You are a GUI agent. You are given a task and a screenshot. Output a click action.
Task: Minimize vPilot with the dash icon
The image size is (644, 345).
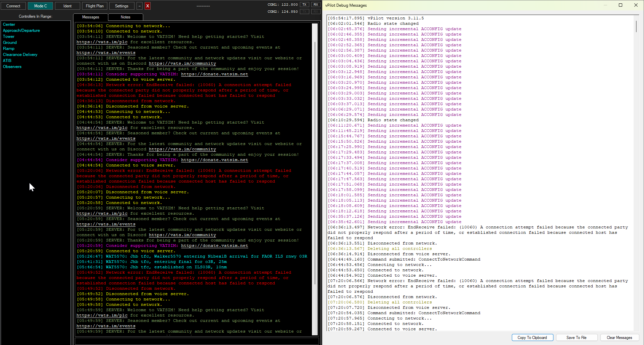coord(140,6)
